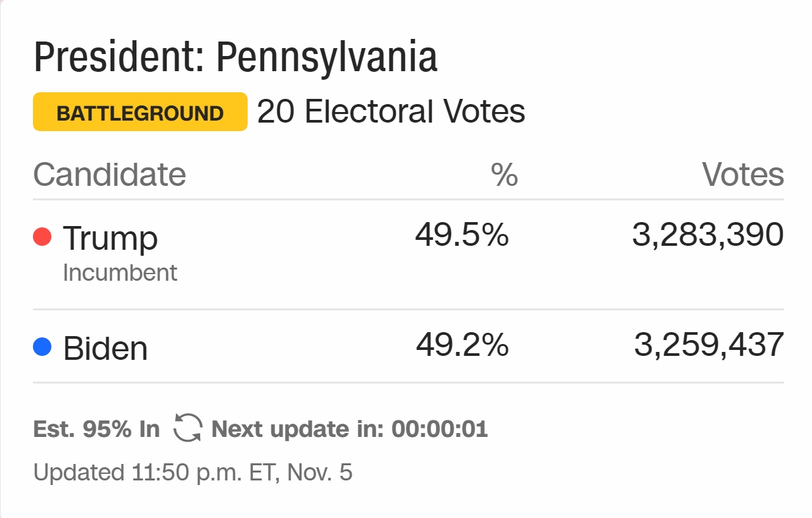Click the Incumbent label under Trump

point(120,273)
